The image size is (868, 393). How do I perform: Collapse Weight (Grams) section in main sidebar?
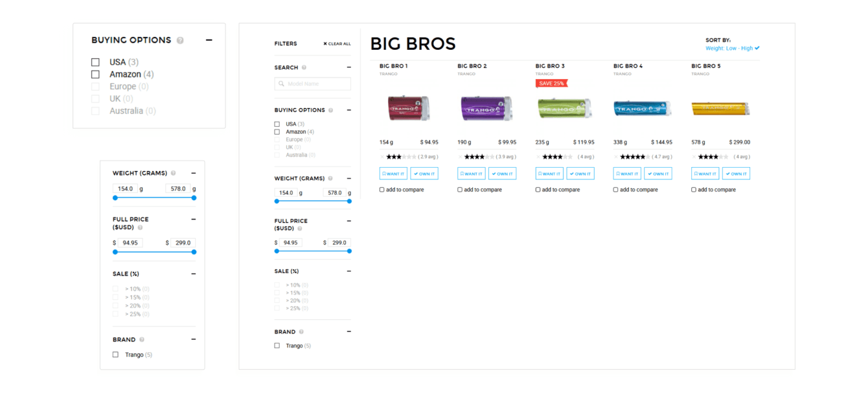pos(348,179)
